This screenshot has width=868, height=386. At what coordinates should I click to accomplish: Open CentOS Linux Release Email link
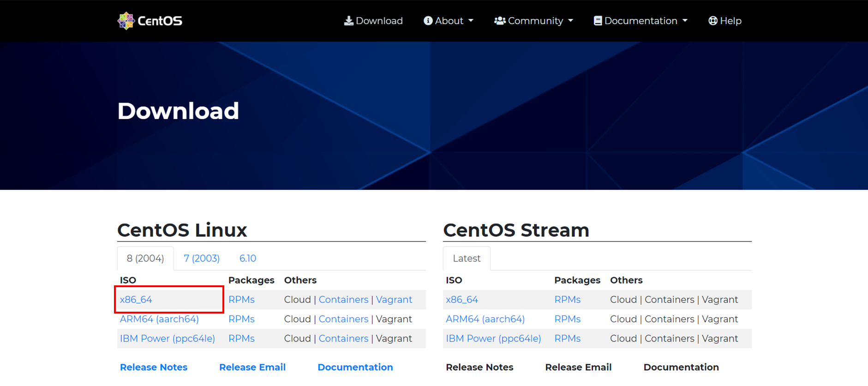tap(252, 367)
